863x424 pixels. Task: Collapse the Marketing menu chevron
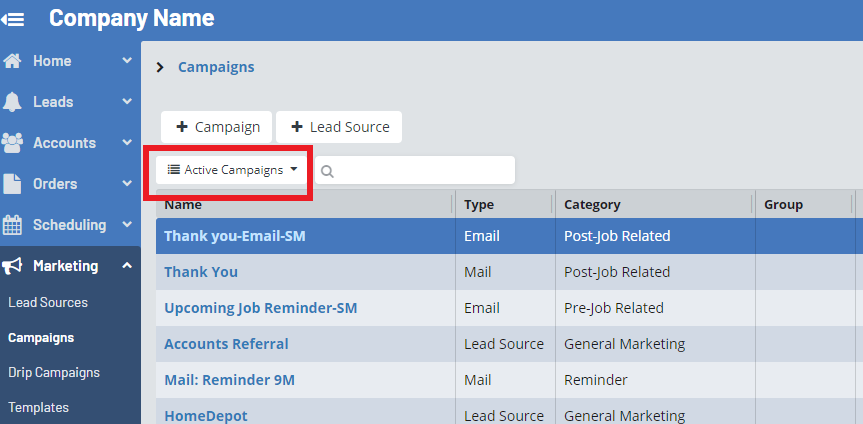[127, 266]
